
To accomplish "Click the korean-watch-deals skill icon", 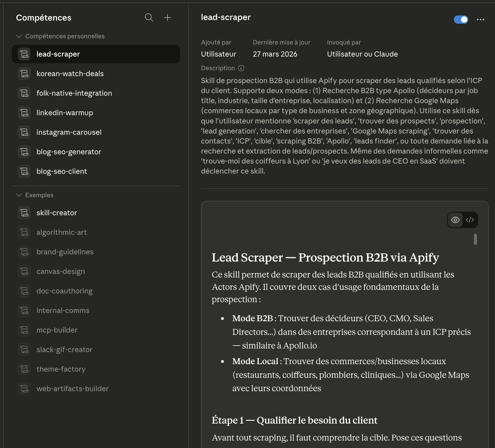I will pyautogui.click(x=24, y=74).
